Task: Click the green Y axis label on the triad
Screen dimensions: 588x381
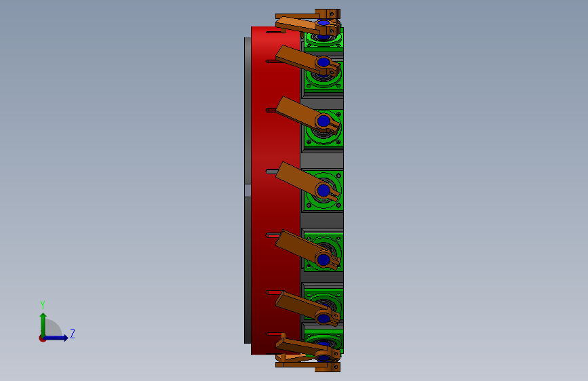Action: pos(43,304)
